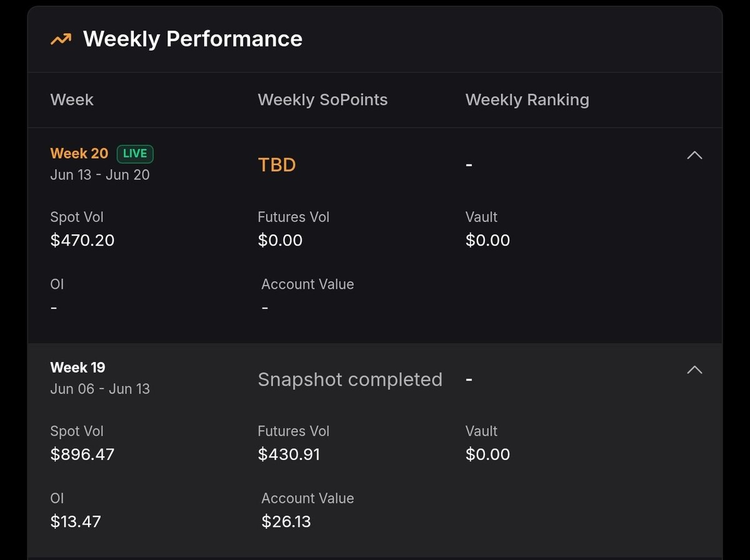Click the Jun 06 - Jun 13 date range
This screenshot has width=750, height=560.
click(100, 389)
